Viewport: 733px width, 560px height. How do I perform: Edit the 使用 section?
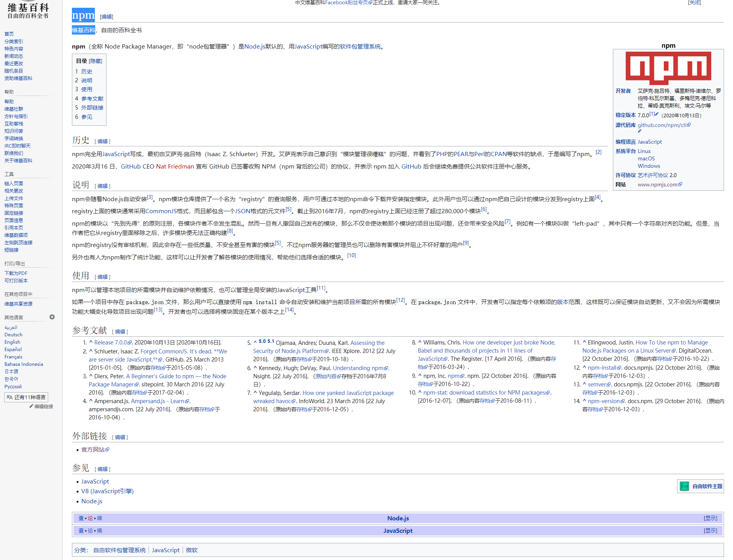[x=103, y=277]
